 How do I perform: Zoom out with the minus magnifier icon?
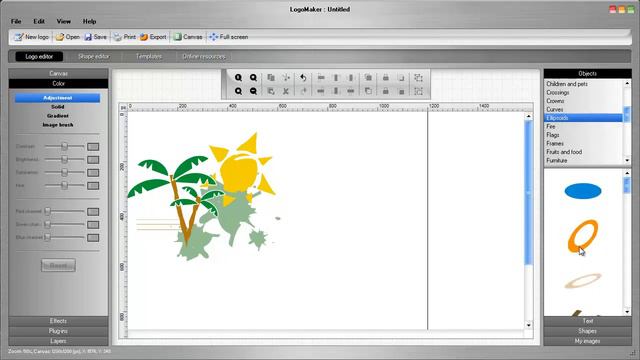click(x=253, y=91)
